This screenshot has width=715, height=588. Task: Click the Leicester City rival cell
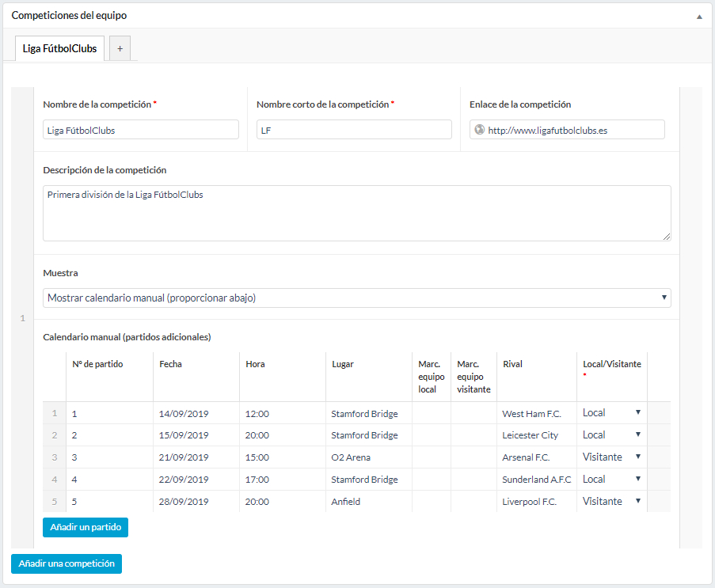pyautogui.click(x=537, y=435)
